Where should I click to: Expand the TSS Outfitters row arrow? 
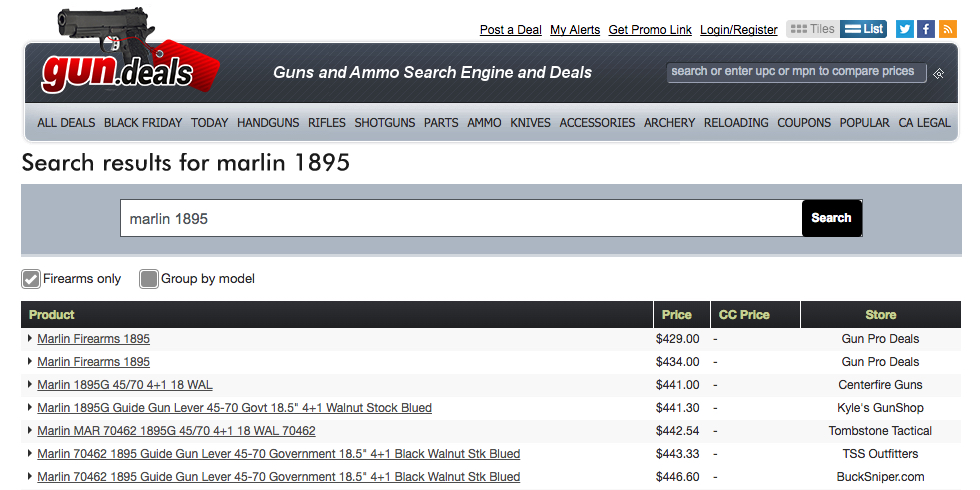point(30,453)
